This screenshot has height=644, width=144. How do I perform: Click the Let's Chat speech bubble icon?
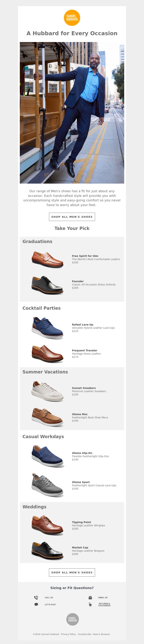click(x=36, y=604)
